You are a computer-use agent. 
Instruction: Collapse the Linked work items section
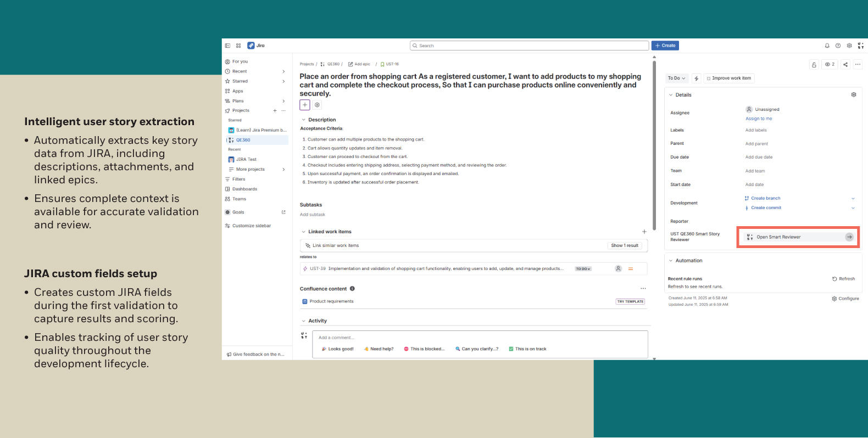click(303, 232)
